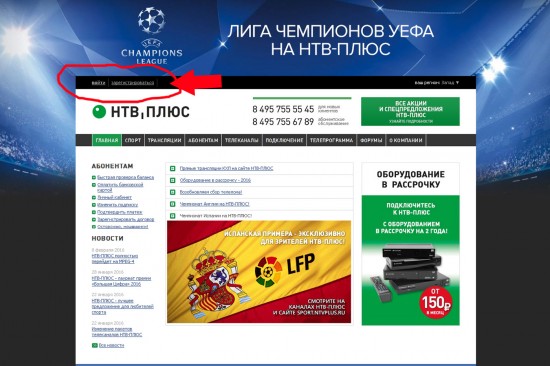This screenshot has width=550, height=366.
Task: Expand plus icon on third promo row
Action: click(173, 192)
